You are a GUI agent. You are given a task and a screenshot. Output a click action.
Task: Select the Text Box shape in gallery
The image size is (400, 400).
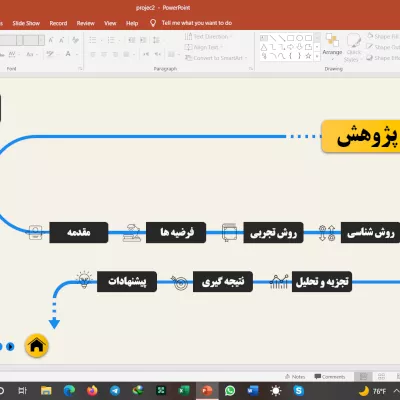click(x=264, y=38)
